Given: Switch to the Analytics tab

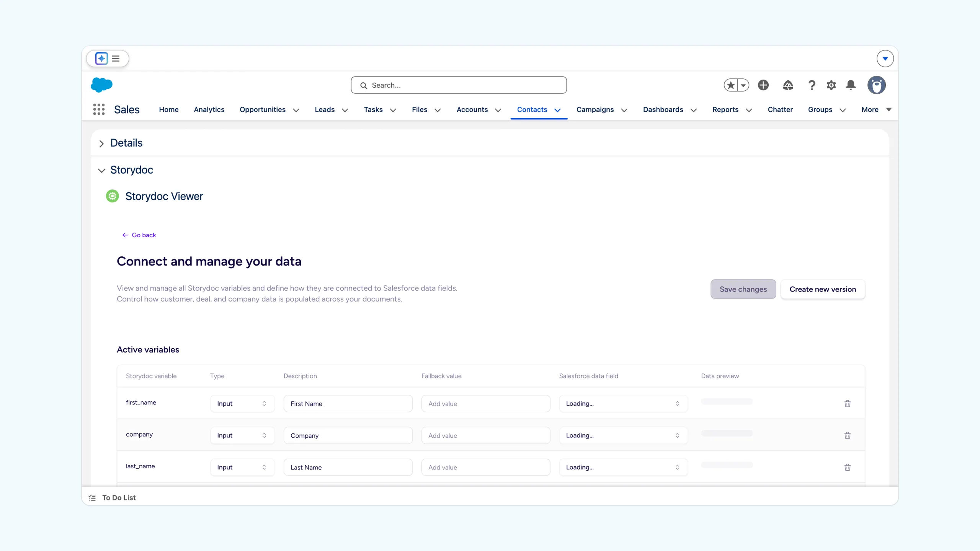Looking at the screenshot, I should point(209,109).
